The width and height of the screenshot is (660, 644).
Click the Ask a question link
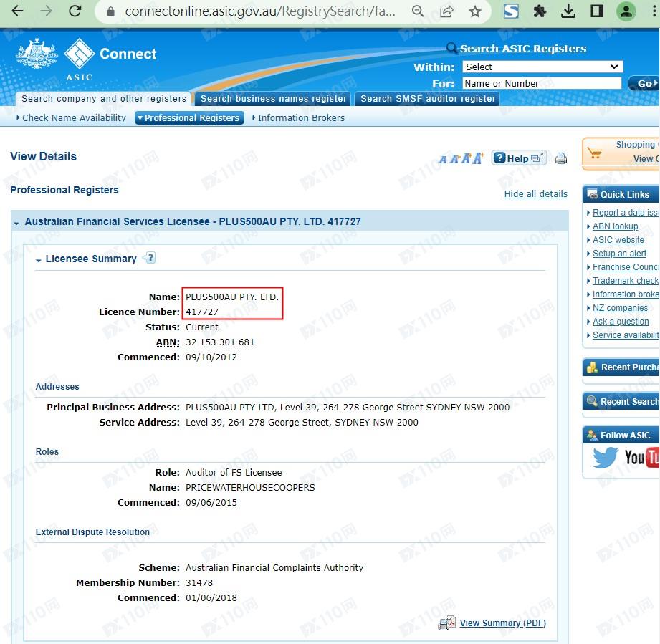point(621,322)
